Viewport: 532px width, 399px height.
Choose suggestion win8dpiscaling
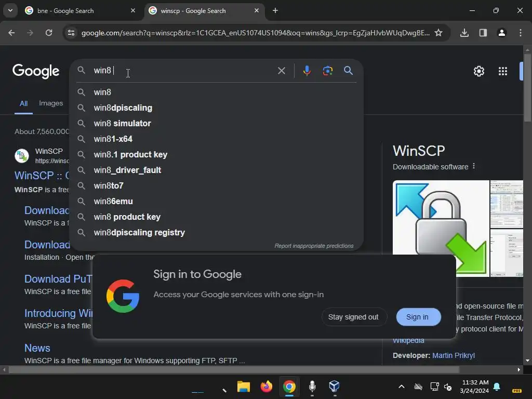click(x=216, y=108)
